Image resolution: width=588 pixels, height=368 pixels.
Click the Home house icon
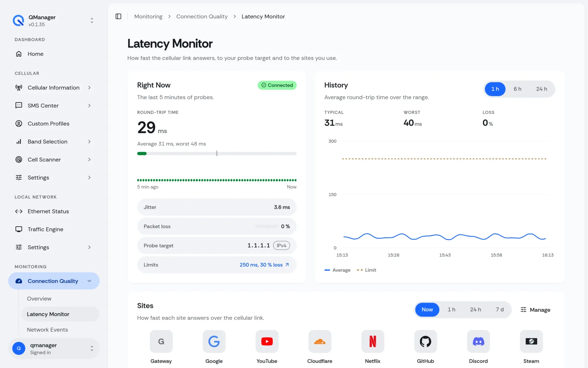[19, 54]
